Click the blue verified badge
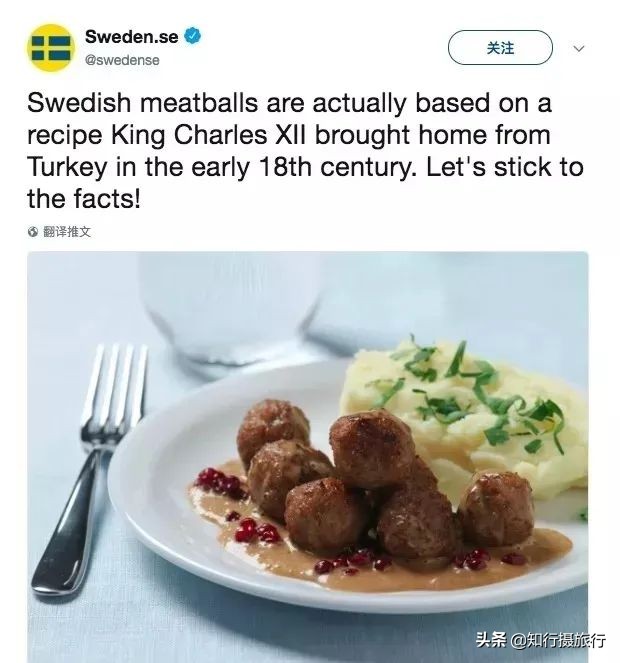The width and height of the screenshot is (620, 663). pyautogui.click(x=193, y=36)
